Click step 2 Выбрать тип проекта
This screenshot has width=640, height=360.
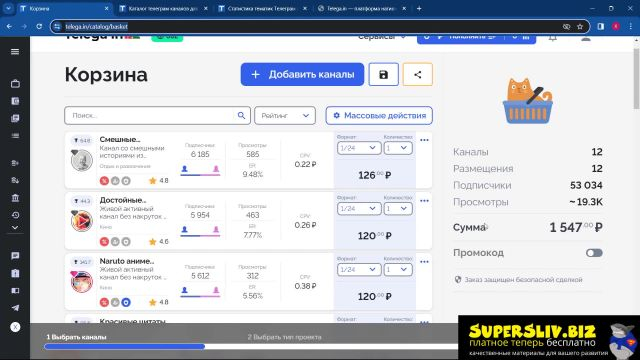pyautogui.click(x=284, y=337)
